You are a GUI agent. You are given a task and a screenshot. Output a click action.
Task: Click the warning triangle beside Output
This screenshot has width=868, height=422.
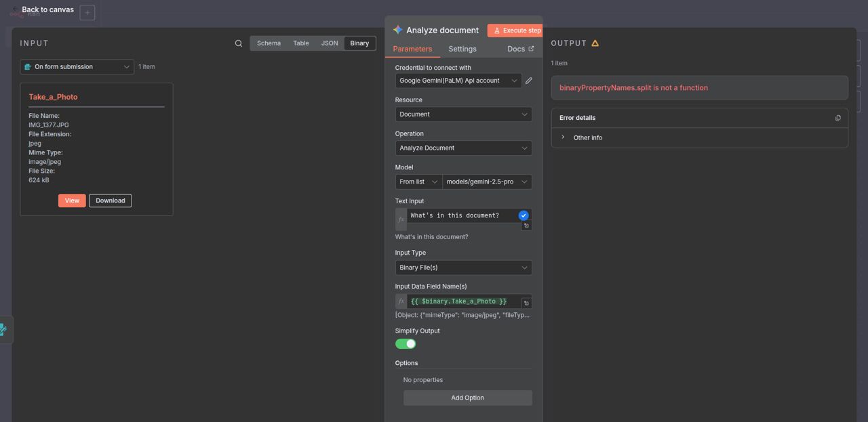tap(595, 43)
